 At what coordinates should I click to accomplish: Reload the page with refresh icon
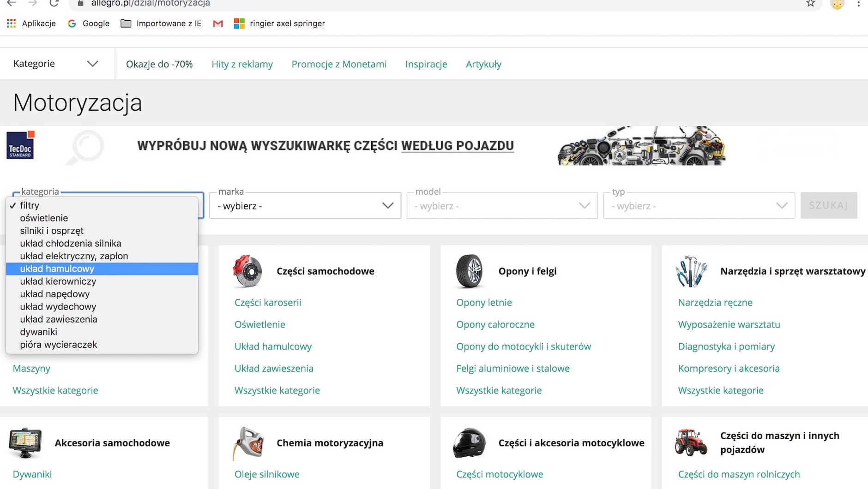pyautogui.click(x=54, y=3)
